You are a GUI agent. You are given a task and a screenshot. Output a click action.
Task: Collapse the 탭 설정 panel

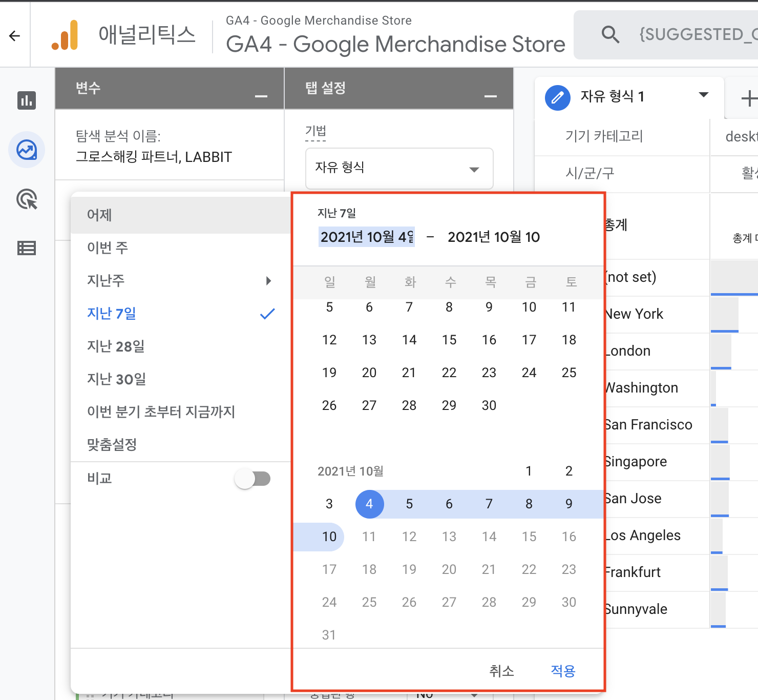coord(490,96)
